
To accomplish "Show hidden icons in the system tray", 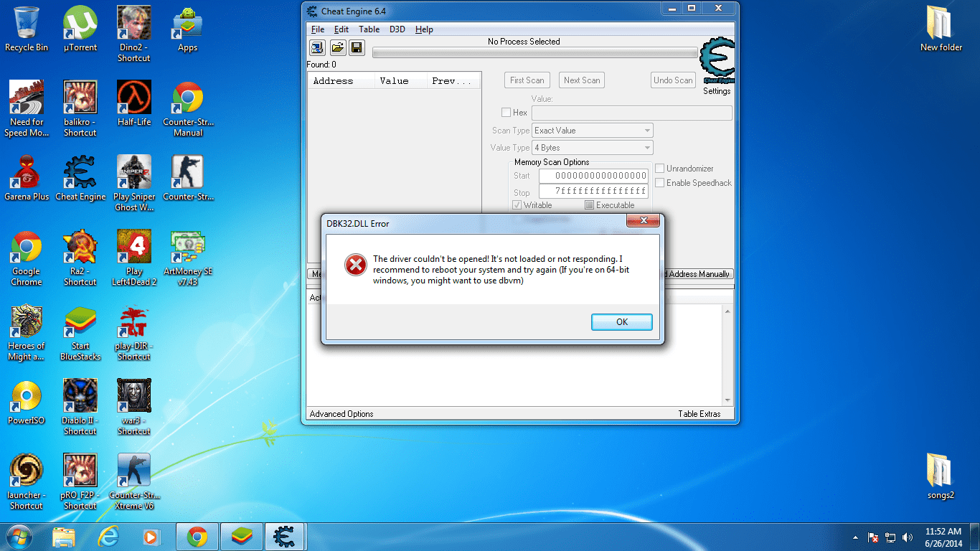I will (x=854, y=537).
